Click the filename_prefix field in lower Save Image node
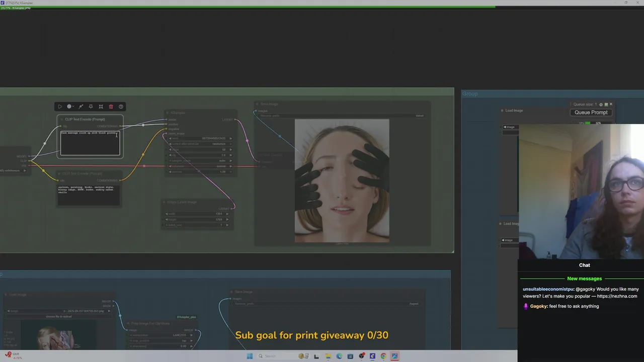Screen dimensions: 644x362 (x=326, y=304)
